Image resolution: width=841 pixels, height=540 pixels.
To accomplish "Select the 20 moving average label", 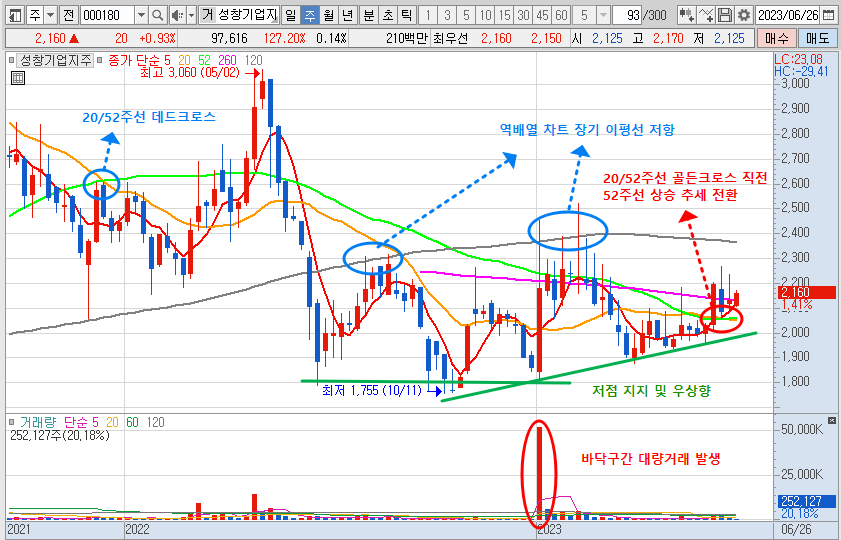I will pyautogui.click(x=185, y=61).
